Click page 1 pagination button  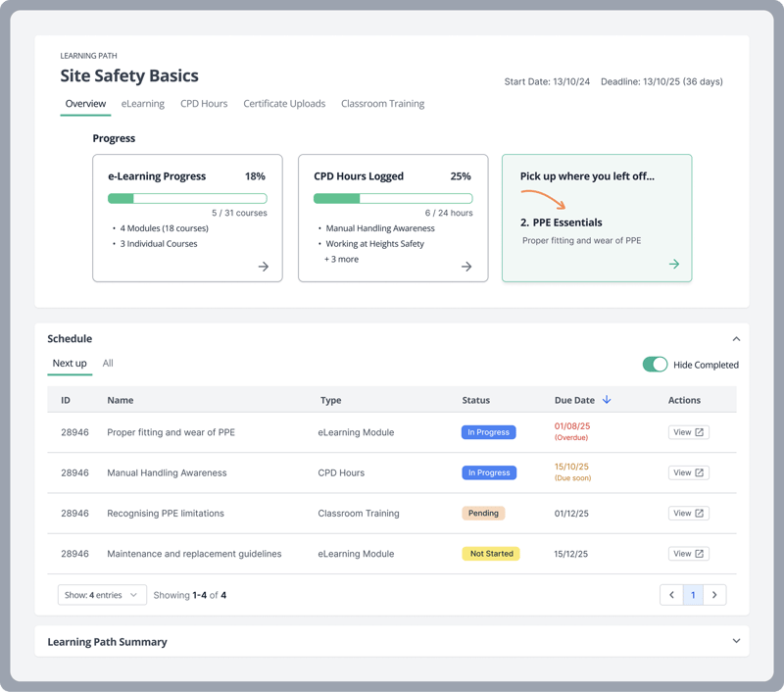point(693,595)
